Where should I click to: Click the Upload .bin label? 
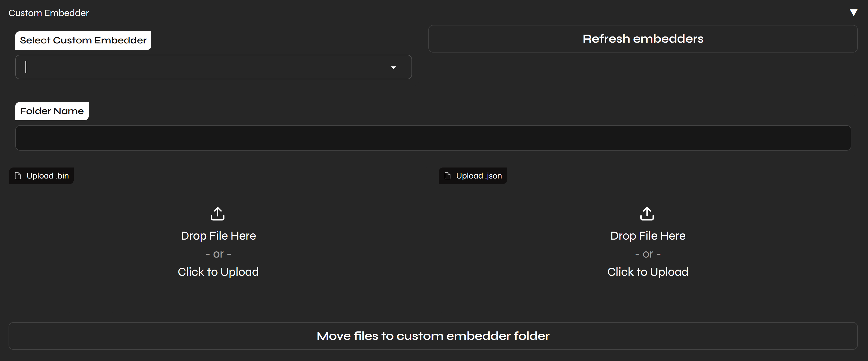pos(47,176)
